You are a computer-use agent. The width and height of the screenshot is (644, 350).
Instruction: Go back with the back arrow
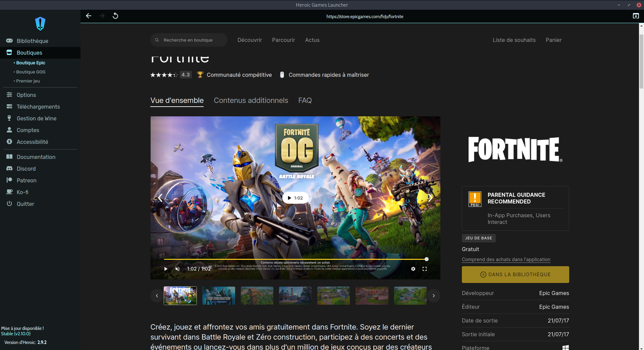[89, 16]
